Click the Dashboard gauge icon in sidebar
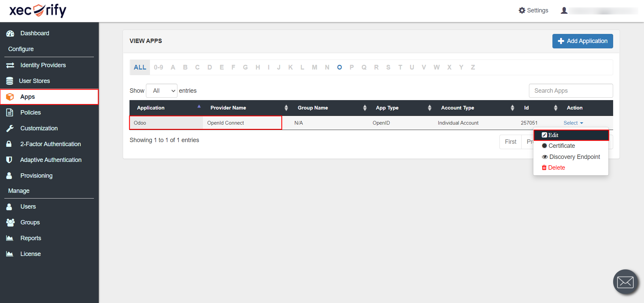This screenshot has height=303, width=644. point(10,33)
